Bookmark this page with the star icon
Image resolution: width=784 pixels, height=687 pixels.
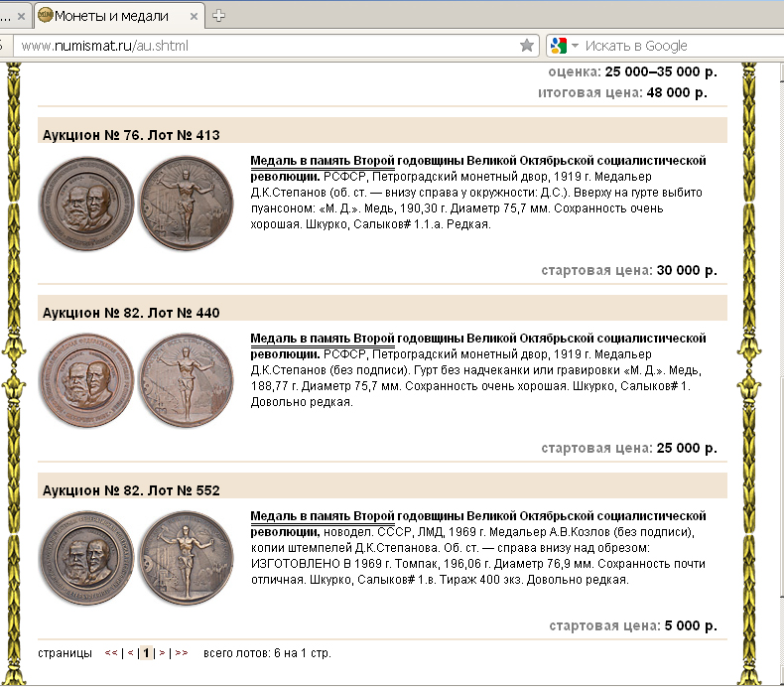(x=527, y=46)
